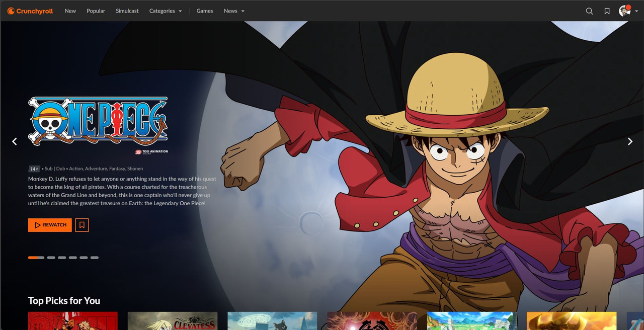Viewport: 644px width, 330px height.
Task: Click the Rewatch button for One Piece
Action: 50,225
